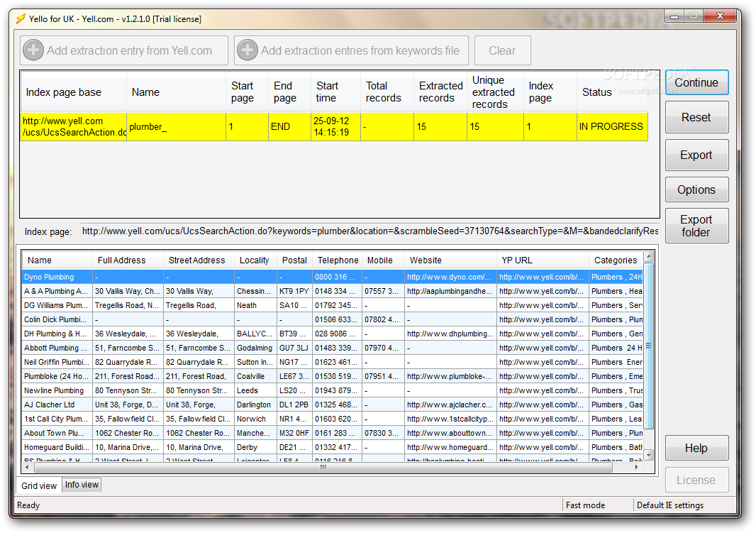Click horizontal scrollbar right arrow

point(637,467)
